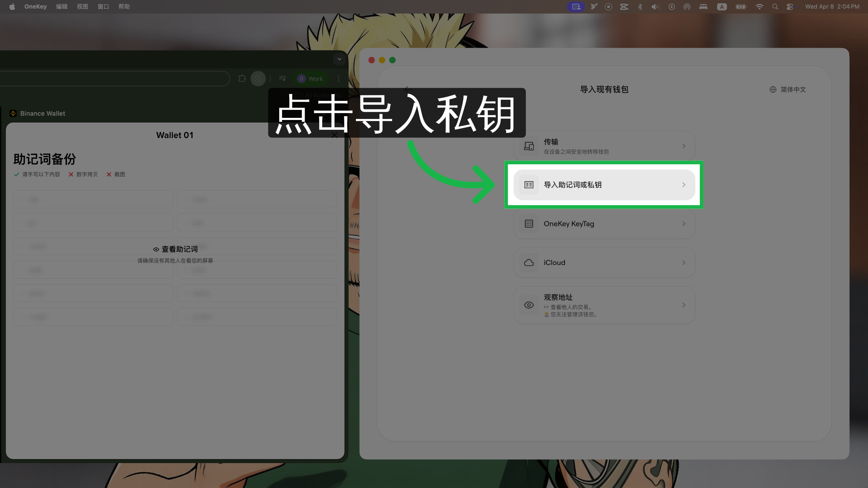Viewport: 868px width, 488px height.
Task: Click the OneKey KeyTag grid icon
Action: tap(529, 224)
